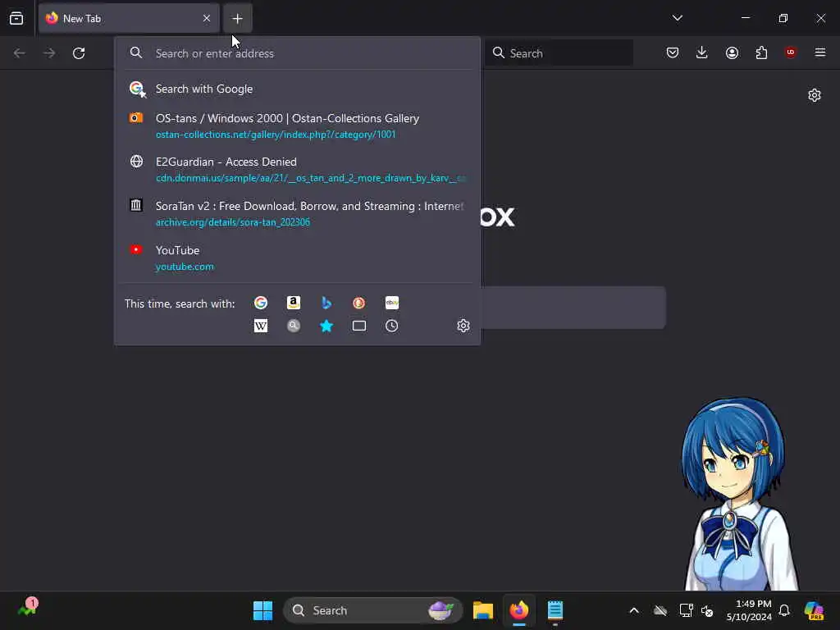This screenshot has width=840, height=630.
Task: Open clock showing 1:49 PM
Action: pyautogui.click(x=749, y=610)
